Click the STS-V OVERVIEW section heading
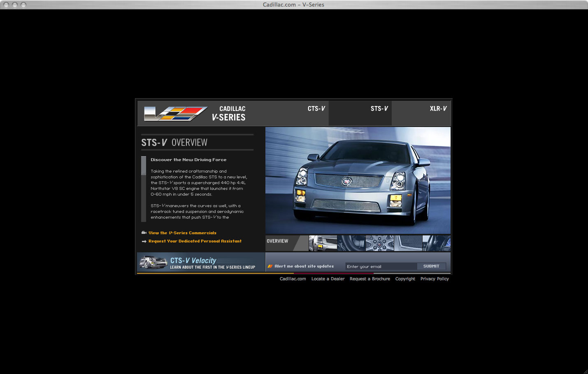Viewport: 588px width, 374px height. point(174,143)
